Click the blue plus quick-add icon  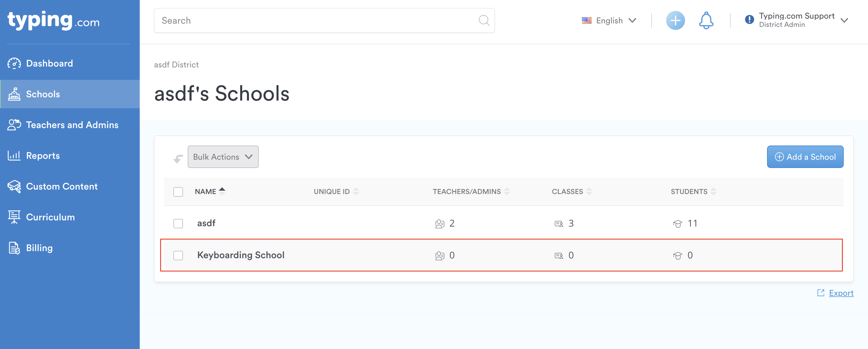click(675, 20)
